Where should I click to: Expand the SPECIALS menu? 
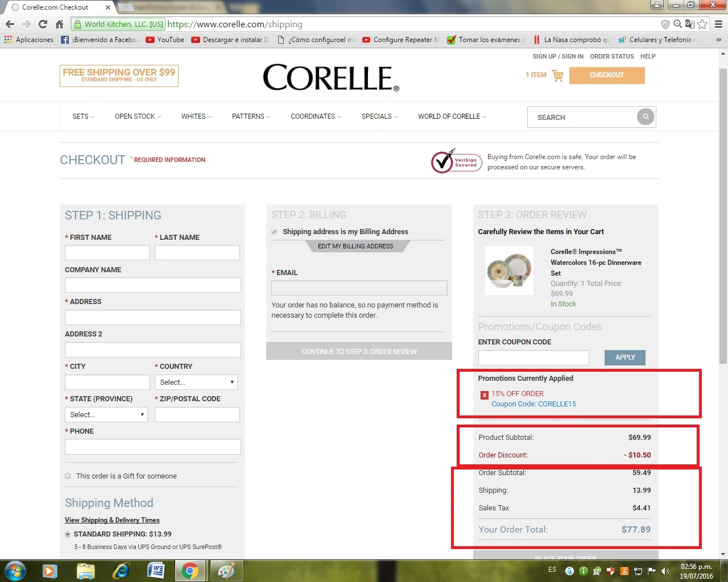[x=379, y=117]
